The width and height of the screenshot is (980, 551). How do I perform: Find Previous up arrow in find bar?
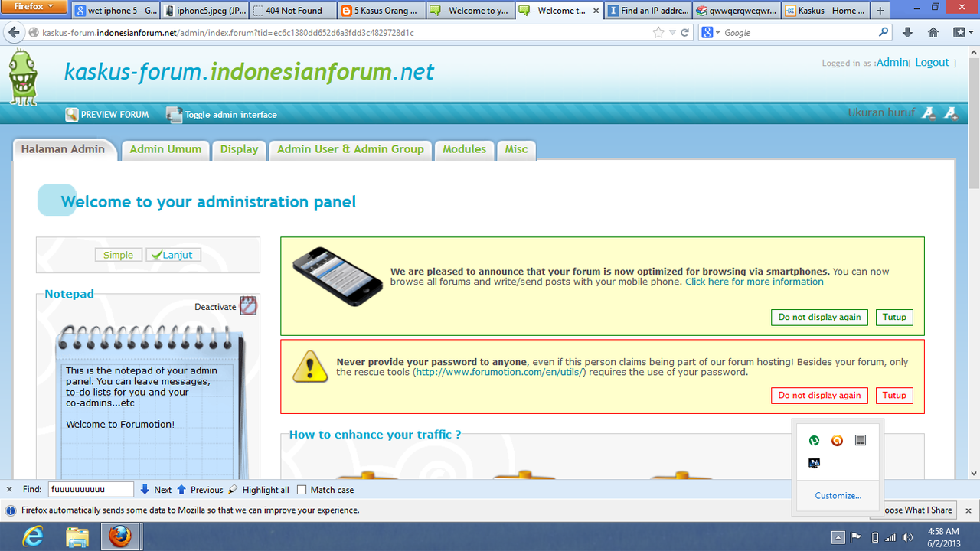(181, 490)
